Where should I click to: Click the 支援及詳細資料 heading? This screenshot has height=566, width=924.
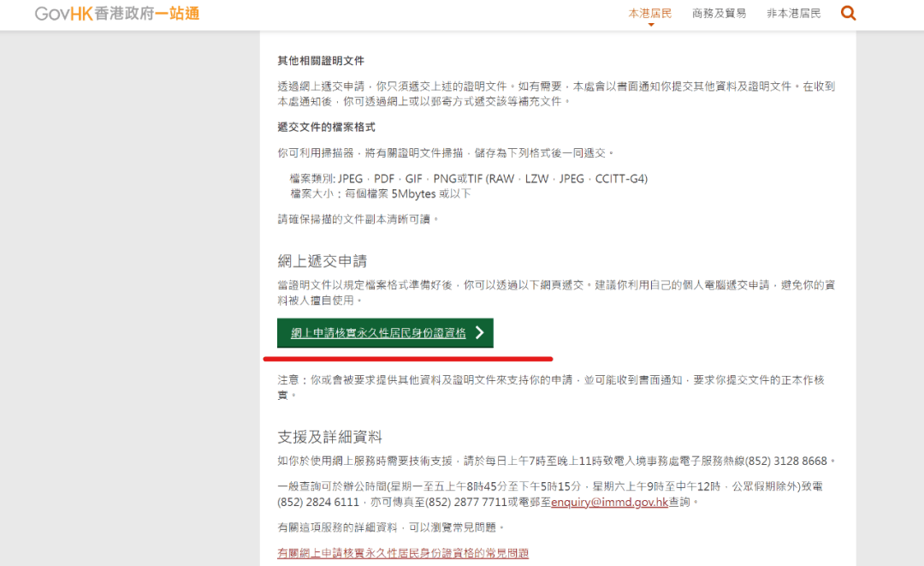tap(329, 437)
